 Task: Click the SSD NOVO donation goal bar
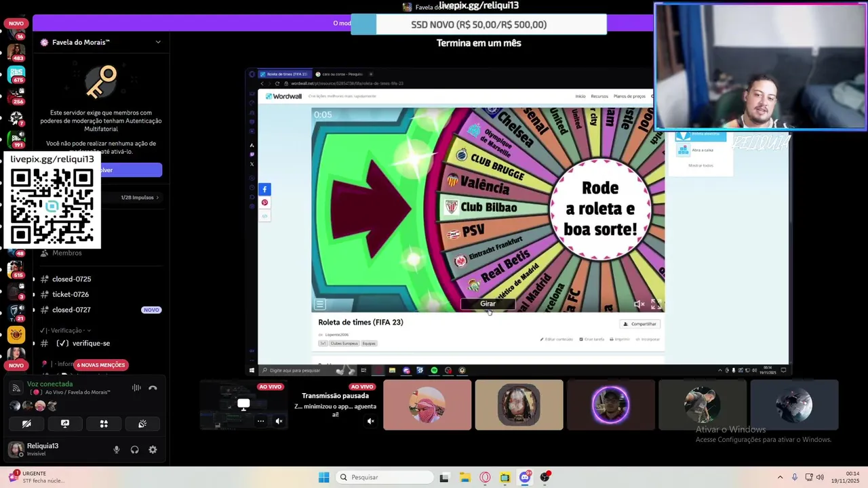[478, 24]
